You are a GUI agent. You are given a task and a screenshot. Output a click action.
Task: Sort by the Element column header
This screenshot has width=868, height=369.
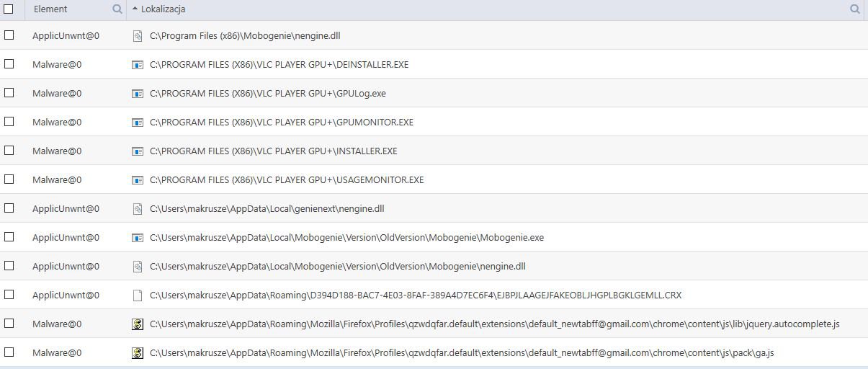(x=50, y=9)
